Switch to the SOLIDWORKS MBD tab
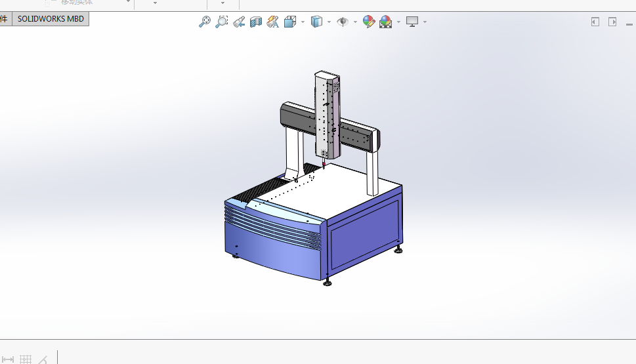636x364 pixels. [x=51, y=18]
